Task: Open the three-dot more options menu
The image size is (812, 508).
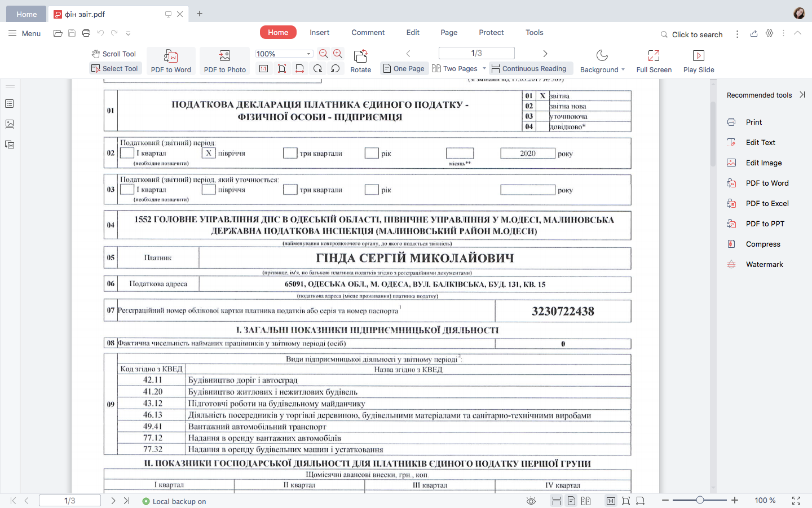Action: (x=737, y=34)
